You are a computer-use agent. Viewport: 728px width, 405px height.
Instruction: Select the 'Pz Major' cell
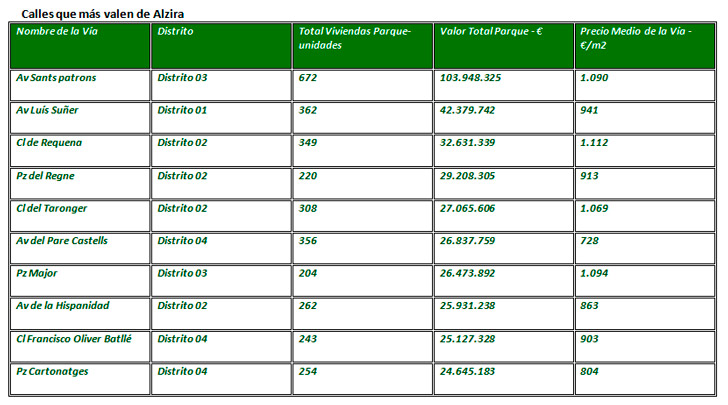[38, 273]
